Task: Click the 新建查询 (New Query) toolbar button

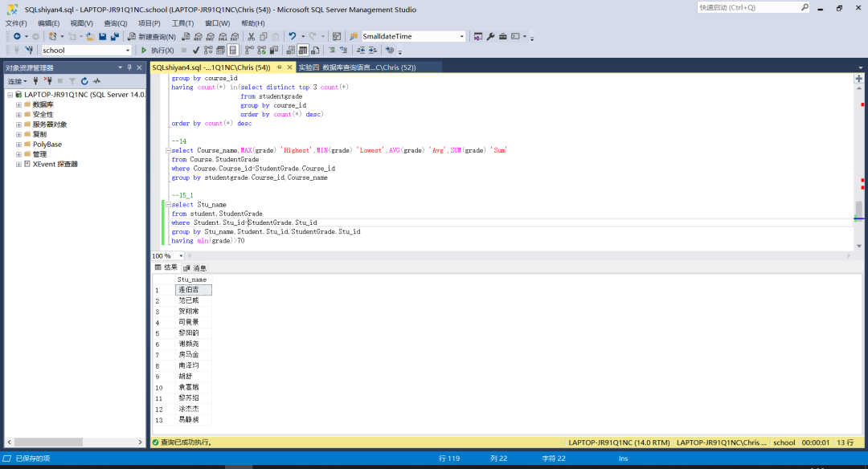Action: coord(152,37)
